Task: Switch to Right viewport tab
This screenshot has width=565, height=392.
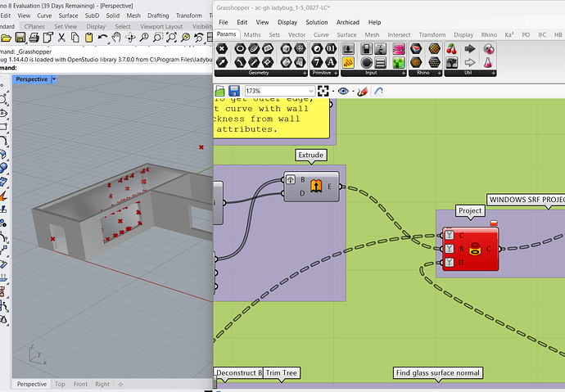Action: 102,384
